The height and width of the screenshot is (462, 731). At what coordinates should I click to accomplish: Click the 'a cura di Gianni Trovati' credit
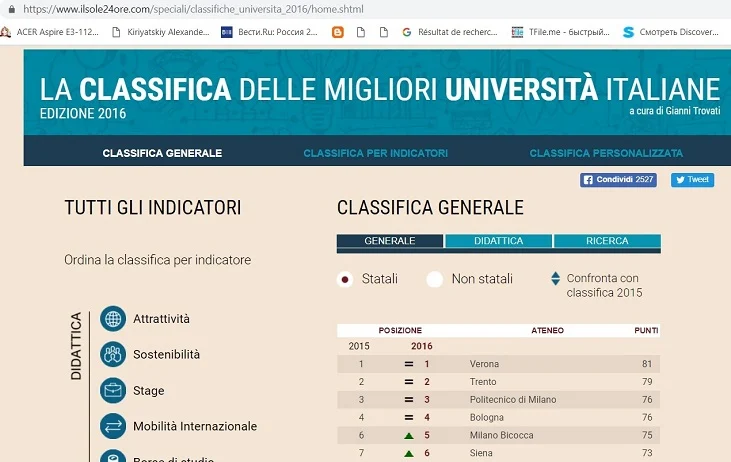click(675, 111)
